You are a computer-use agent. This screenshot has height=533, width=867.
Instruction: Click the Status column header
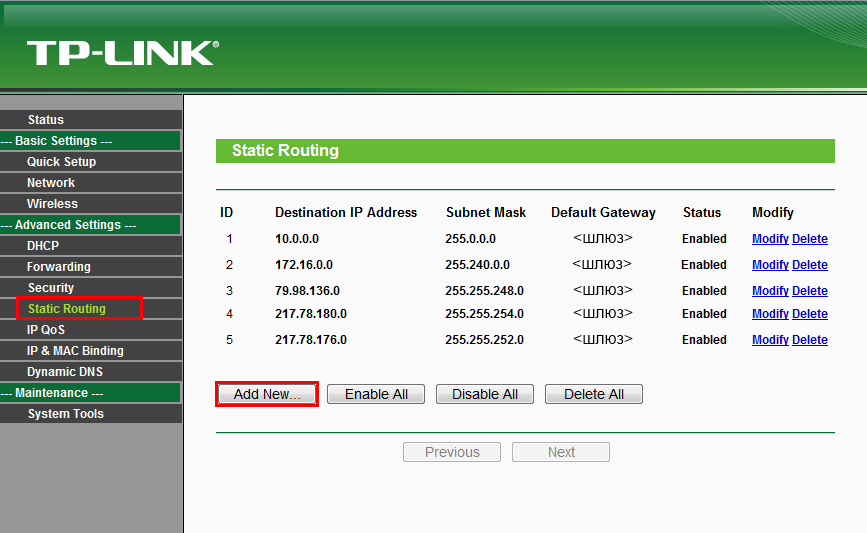pyautogui.click(x=702, y=212)
